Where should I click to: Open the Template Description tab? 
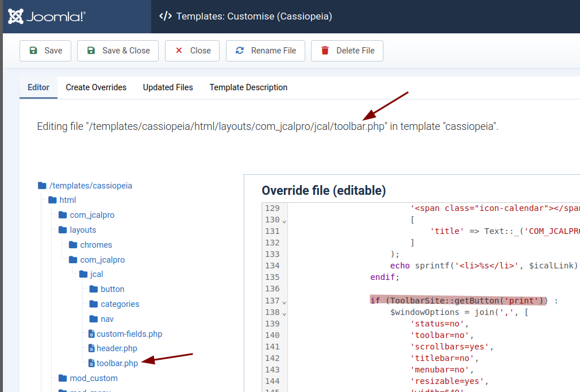pyautogui.click(x=248, y=87)
